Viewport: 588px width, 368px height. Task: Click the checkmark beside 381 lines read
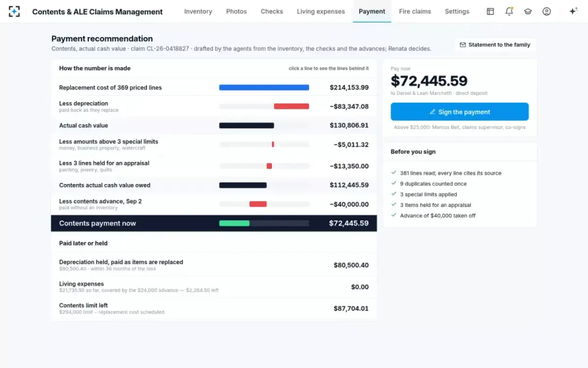pyautogui.click(x=393, y=173)
